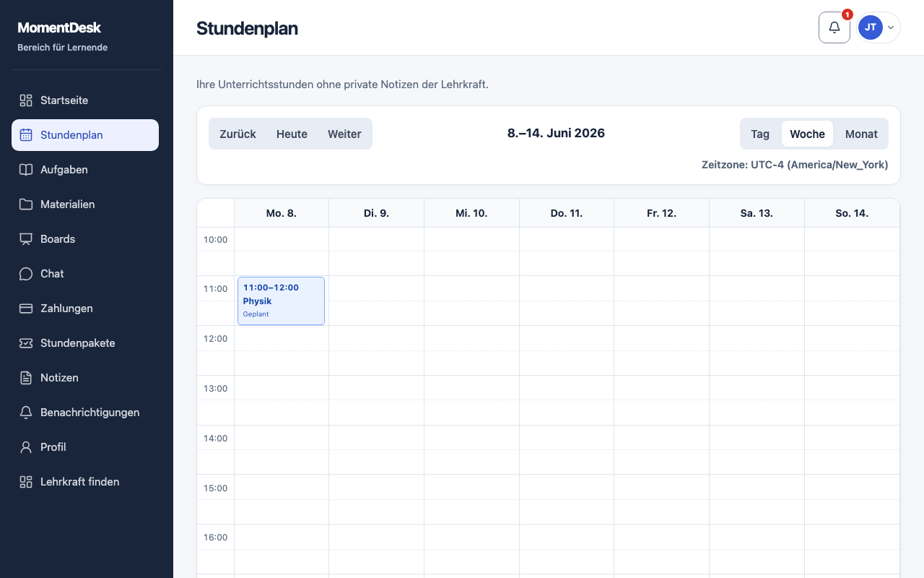Click the Materialien folder icon
The image size is (924, 578).
[x=26, y=204]
